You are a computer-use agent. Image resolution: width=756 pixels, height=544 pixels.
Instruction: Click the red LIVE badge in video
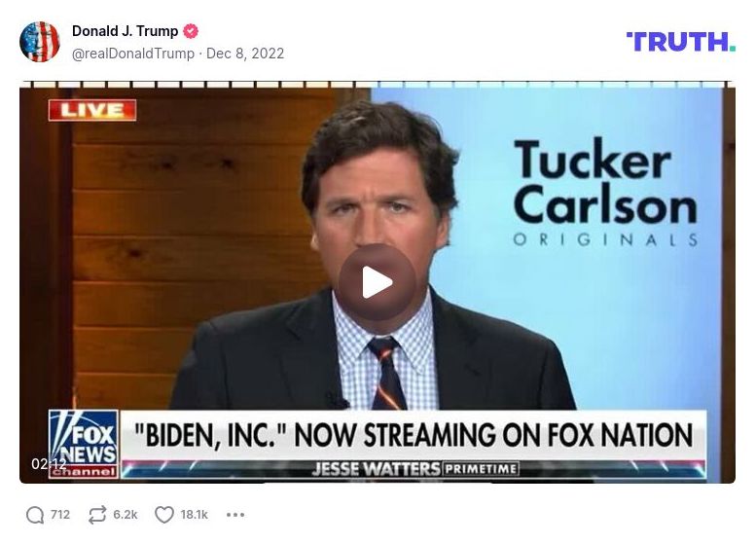tap(92, 110)
